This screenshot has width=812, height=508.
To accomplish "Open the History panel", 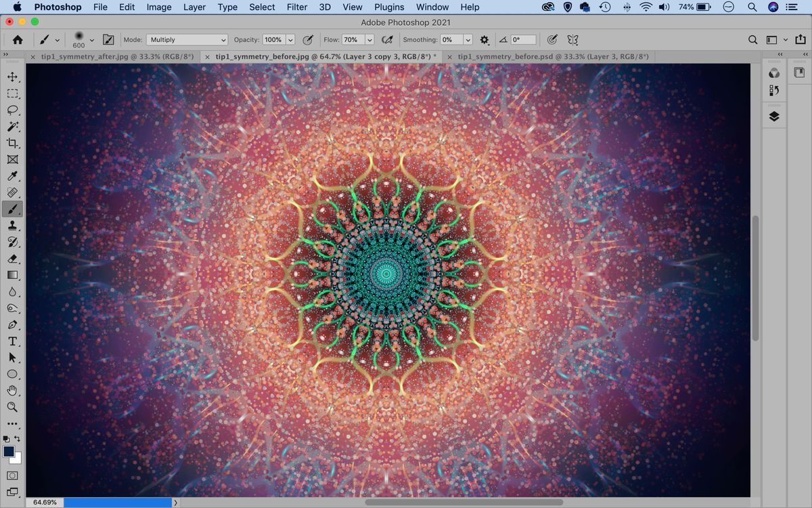I will click(774, 90).
